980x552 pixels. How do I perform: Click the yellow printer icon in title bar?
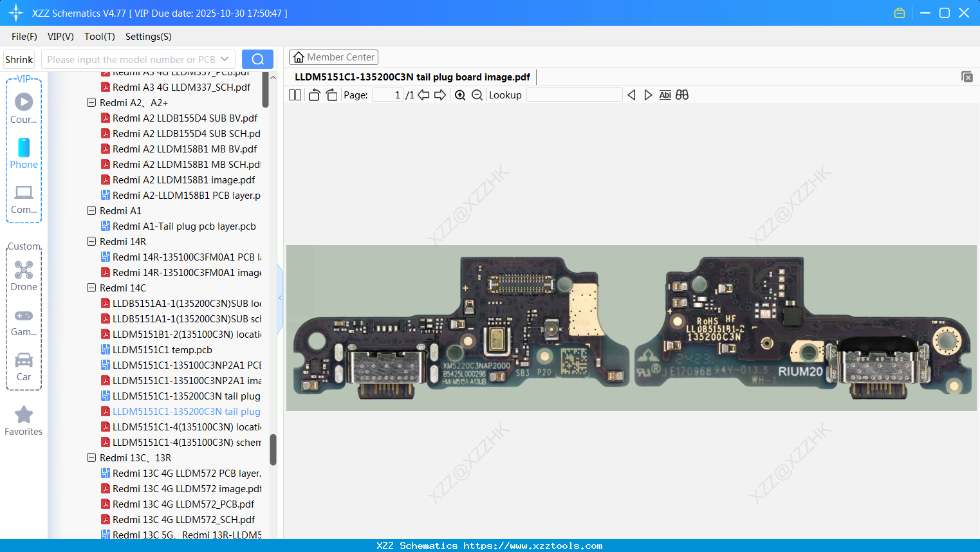point(899,12)
